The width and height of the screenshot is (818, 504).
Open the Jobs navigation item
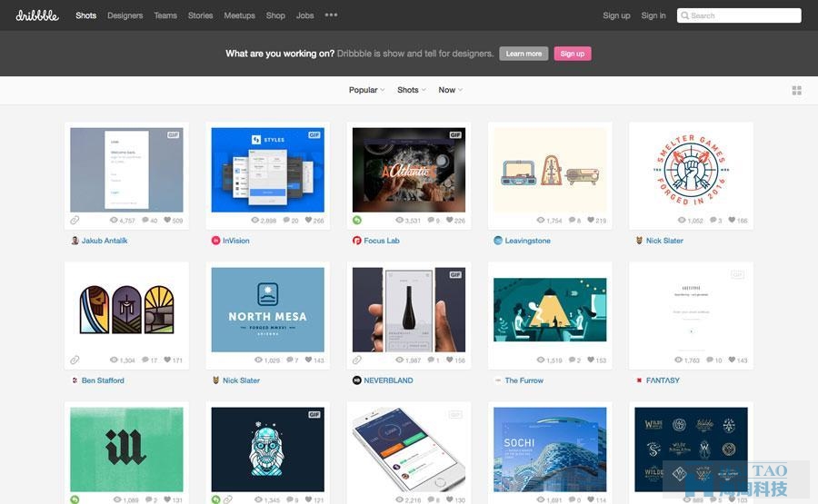(x=305, y=15)
